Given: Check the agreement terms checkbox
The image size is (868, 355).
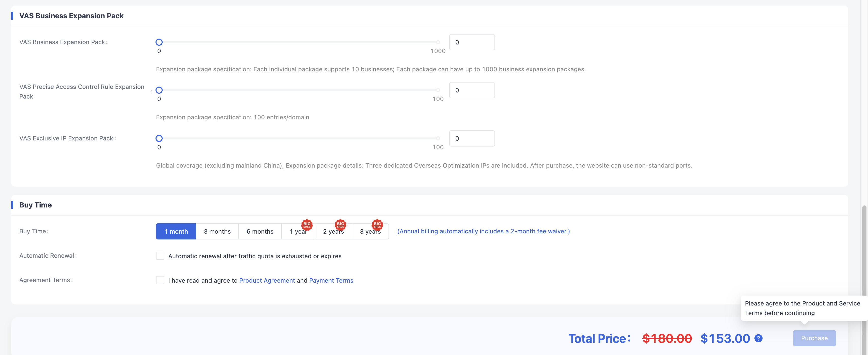Looking at the screenshot, I should [x=160, y=280].
